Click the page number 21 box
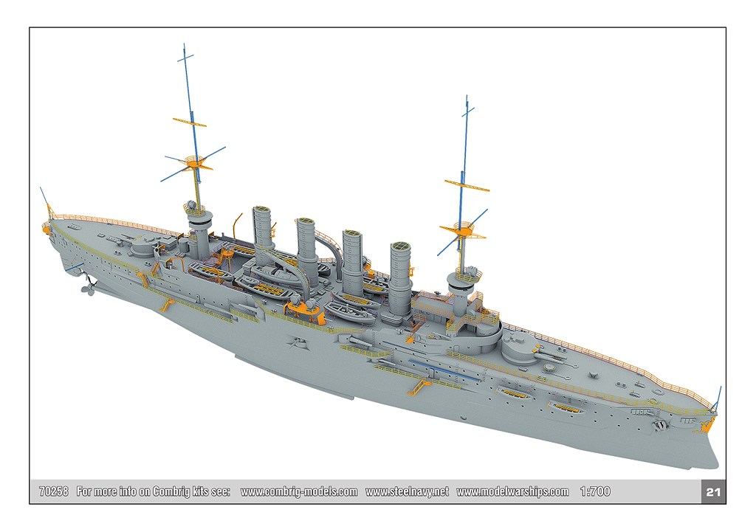This screenshot has height=532, width=756. click(712, 493)
